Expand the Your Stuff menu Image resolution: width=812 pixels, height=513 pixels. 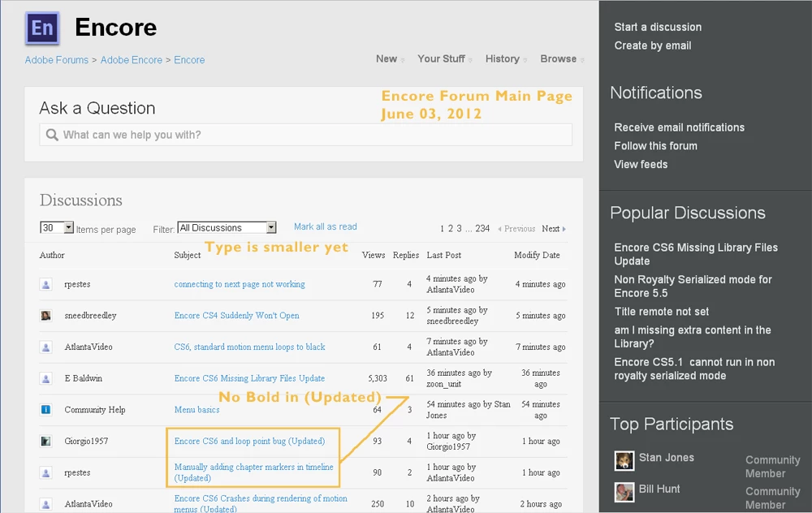445,59
